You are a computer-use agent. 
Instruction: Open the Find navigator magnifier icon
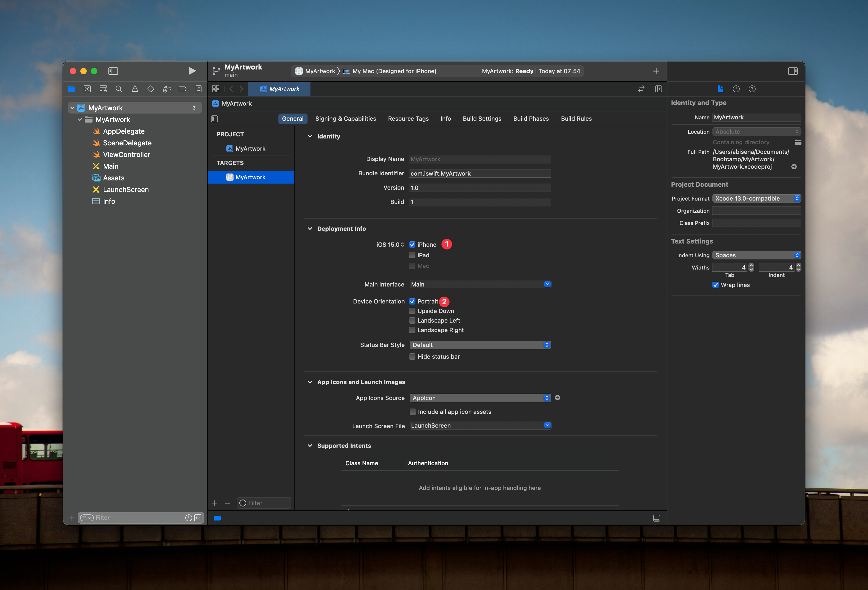coord(119,89)
